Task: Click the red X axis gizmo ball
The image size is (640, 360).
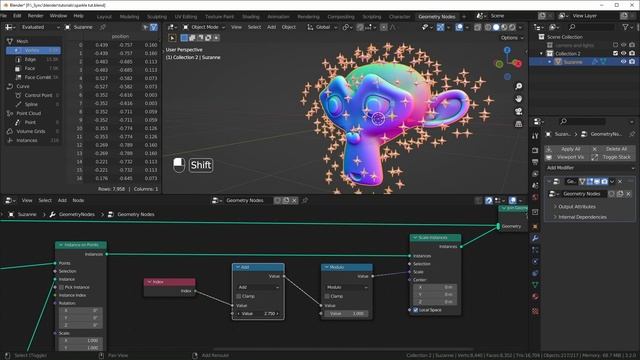Action: 518,64
